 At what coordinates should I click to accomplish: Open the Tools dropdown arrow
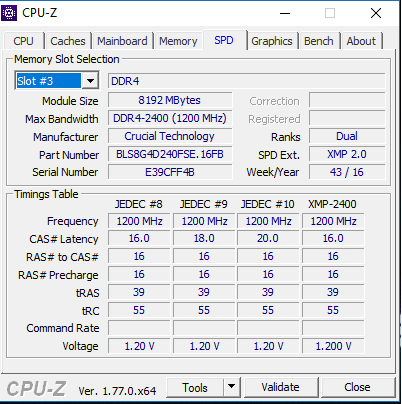(231, 387)
